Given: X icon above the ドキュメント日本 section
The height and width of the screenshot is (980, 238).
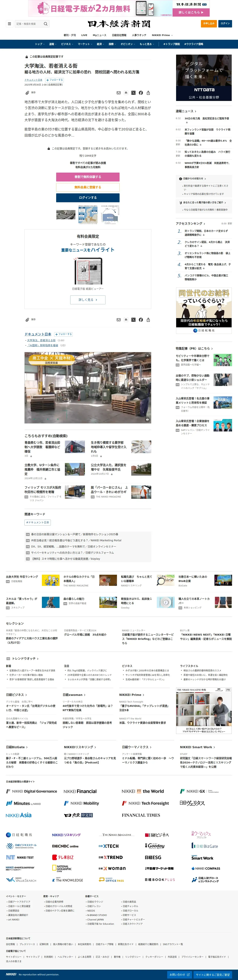Looking at the screenshot, I should click(133, 320).
